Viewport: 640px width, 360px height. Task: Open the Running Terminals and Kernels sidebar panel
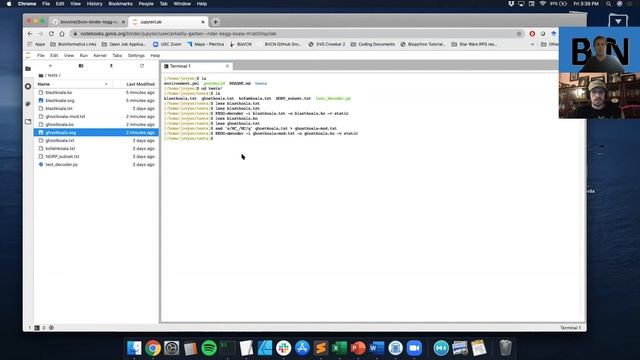28,87
